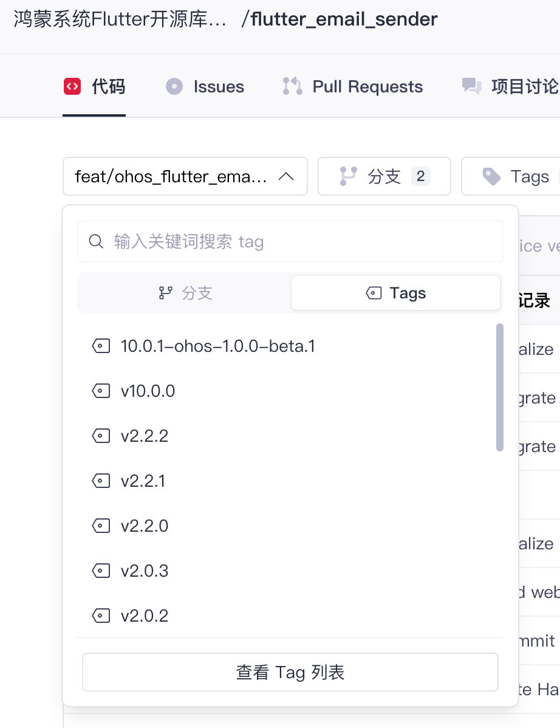Screen dimensions: 560x728
Task: Click the tag icon in dropdown Tags tab
Action: coord(374,293)
